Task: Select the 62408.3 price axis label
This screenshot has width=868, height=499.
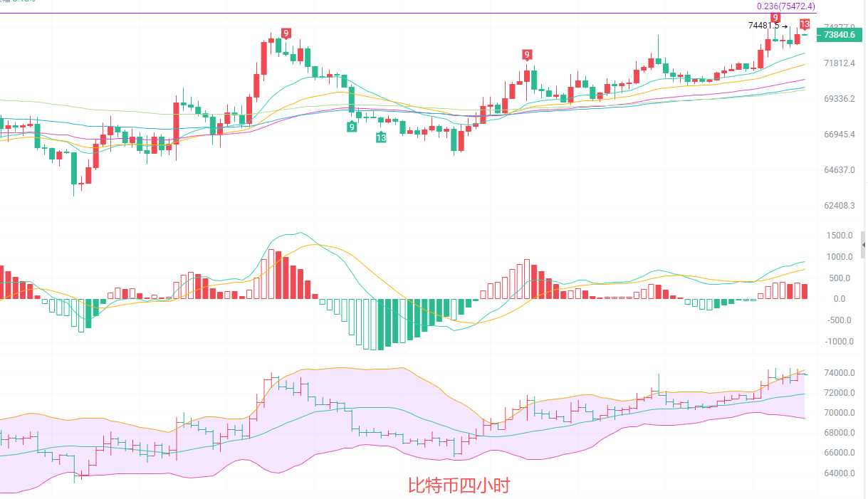Action: 839,206
